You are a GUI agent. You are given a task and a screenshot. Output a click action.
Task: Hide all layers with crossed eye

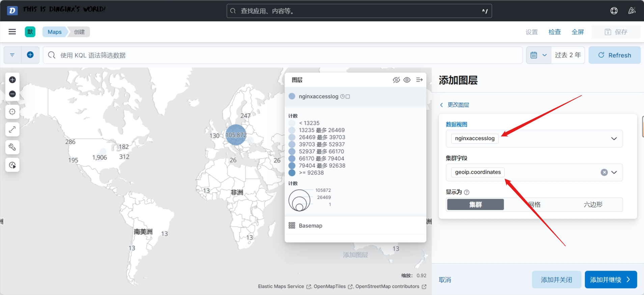point(396,80)
